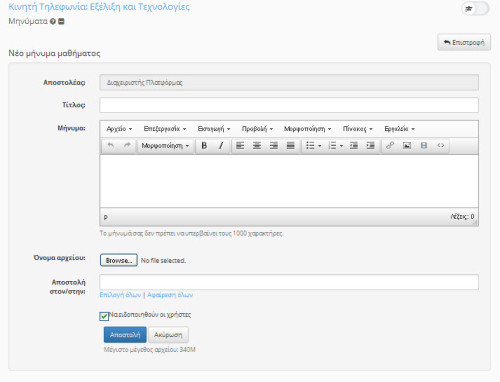Click inside the message editor body

pos(289,181)
